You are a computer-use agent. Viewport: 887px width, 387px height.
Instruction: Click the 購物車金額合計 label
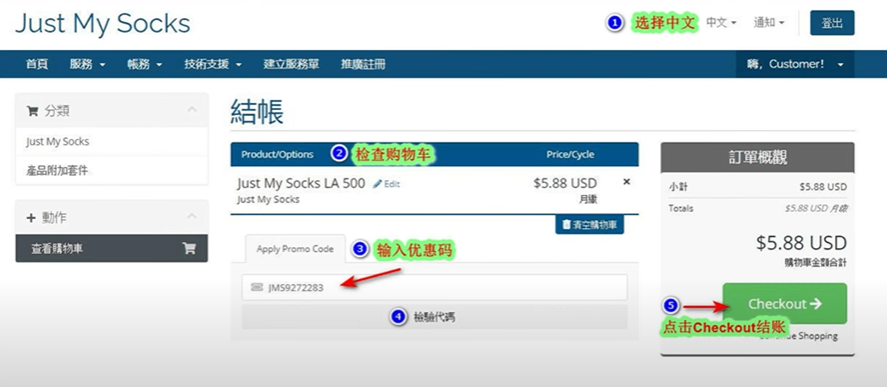[x=815, y=263]
